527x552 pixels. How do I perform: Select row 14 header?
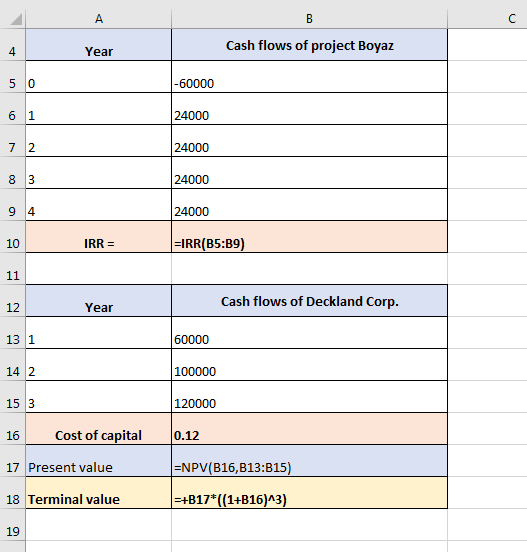pos(13,365)
